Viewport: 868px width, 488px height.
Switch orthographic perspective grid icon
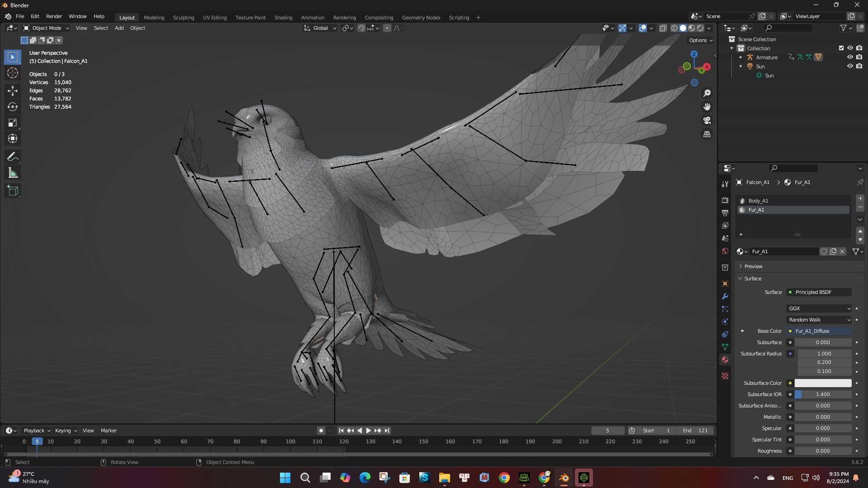point(707,134)
